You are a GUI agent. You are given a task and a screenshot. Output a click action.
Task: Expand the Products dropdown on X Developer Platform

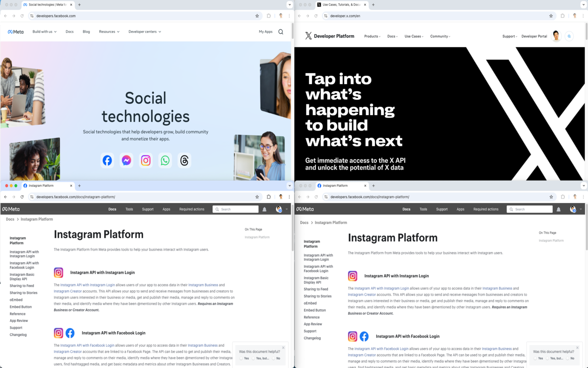coord(372,36)
